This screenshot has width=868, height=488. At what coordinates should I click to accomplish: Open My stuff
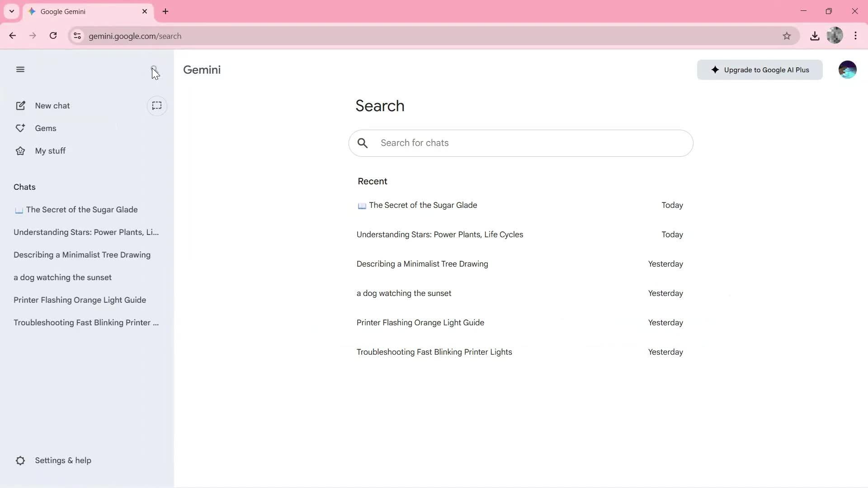point(50,150)
